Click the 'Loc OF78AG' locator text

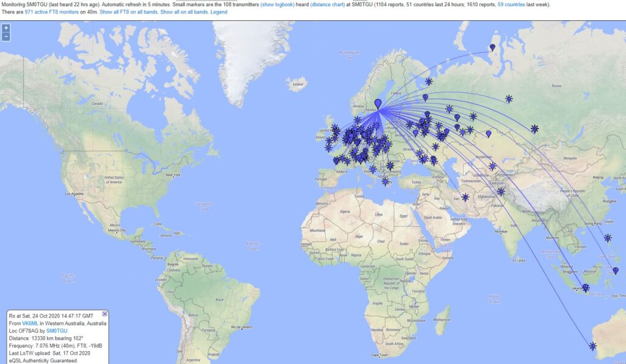(x=24, y=331)
